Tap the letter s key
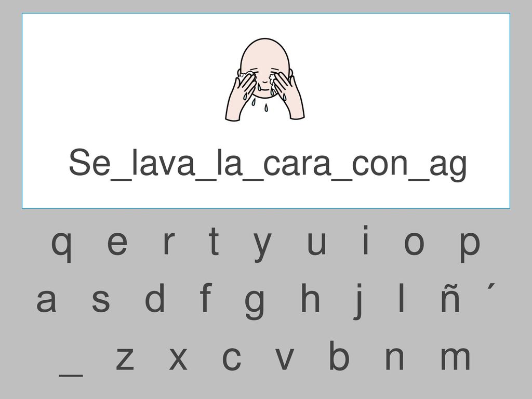The width and height of the screenshot is (532, 399). coord(101,300)
